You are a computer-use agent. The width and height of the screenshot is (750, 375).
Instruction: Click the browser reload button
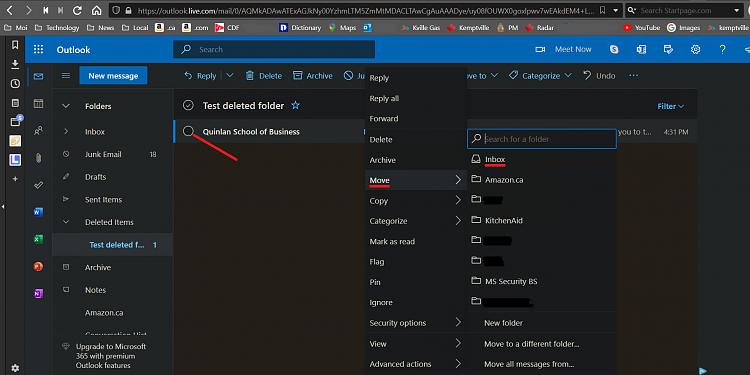77,10
